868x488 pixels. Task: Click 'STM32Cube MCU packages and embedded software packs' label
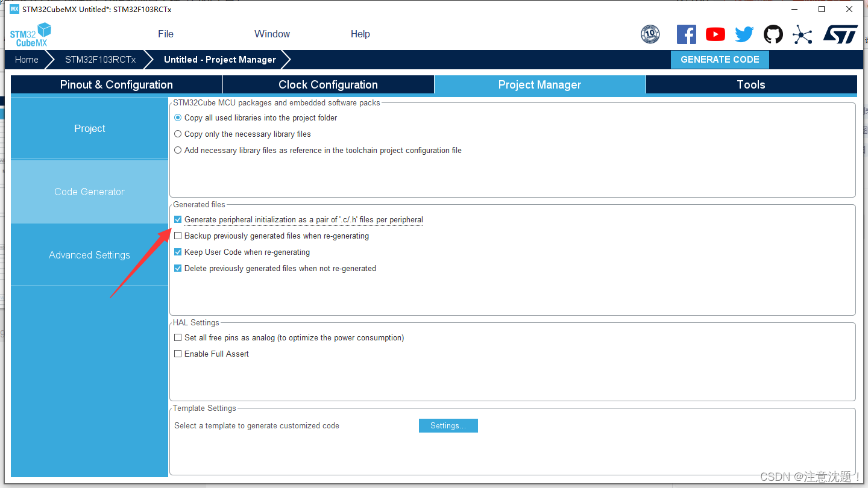pyautogui.click(x=277, y=102)
